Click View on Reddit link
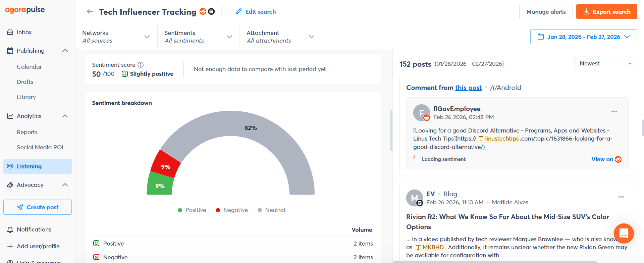 [x=606, y=159]
